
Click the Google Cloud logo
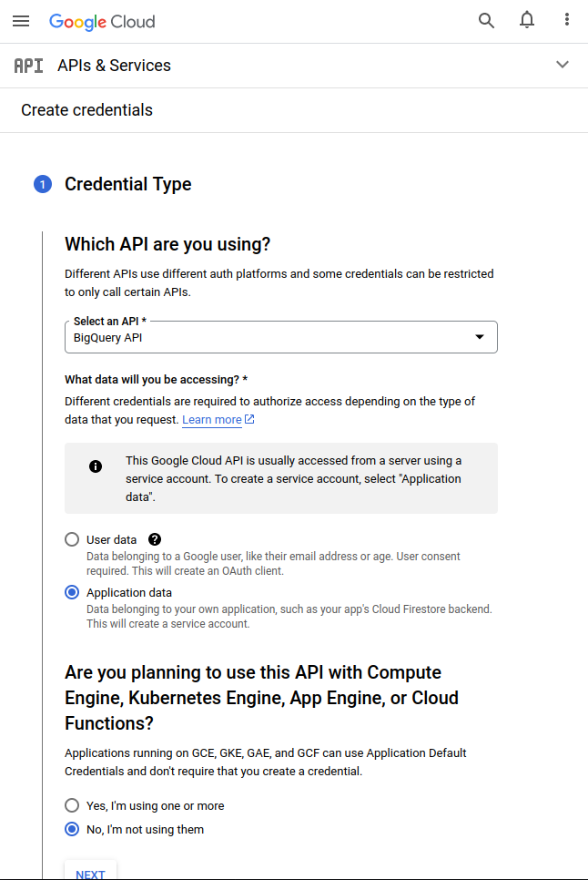(x=102, y=21)
